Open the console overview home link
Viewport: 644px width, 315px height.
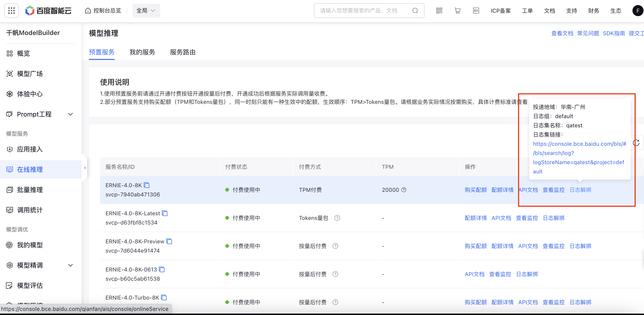pyautogui.click(x=103, y=11)
